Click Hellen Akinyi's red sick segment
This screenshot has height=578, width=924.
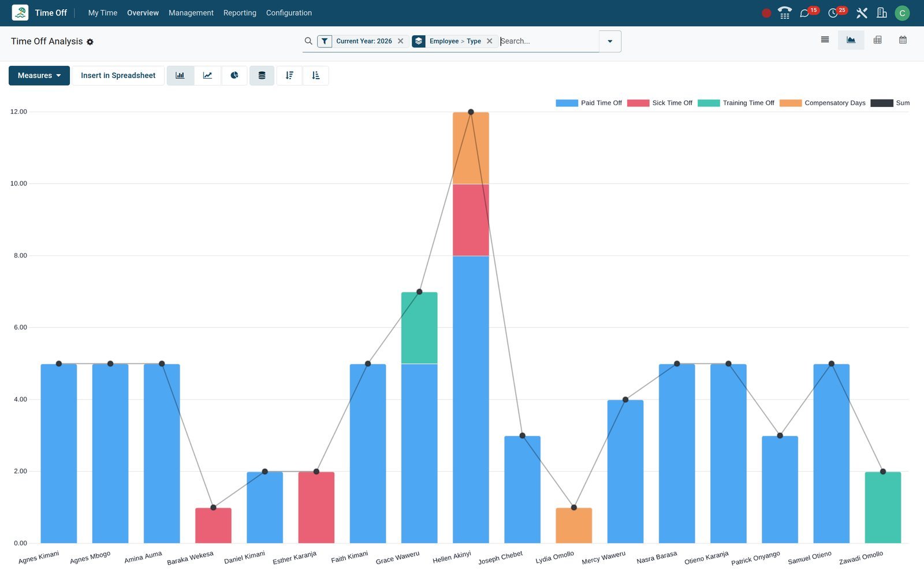[471, 220]
